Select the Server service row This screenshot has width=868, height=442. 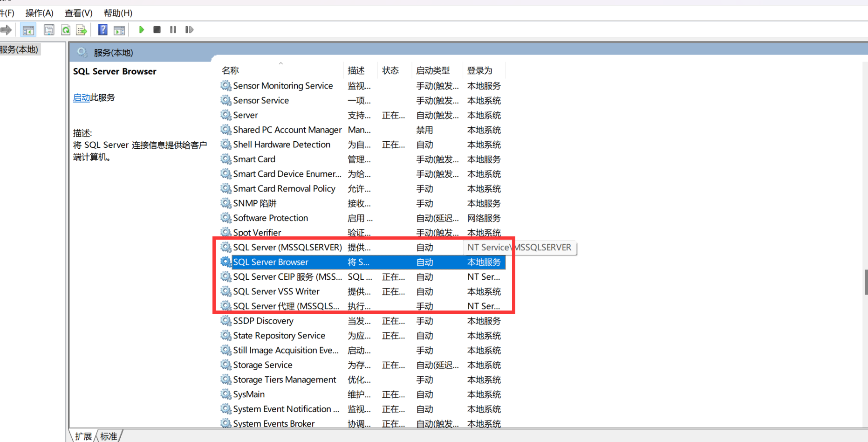(362, 115)
